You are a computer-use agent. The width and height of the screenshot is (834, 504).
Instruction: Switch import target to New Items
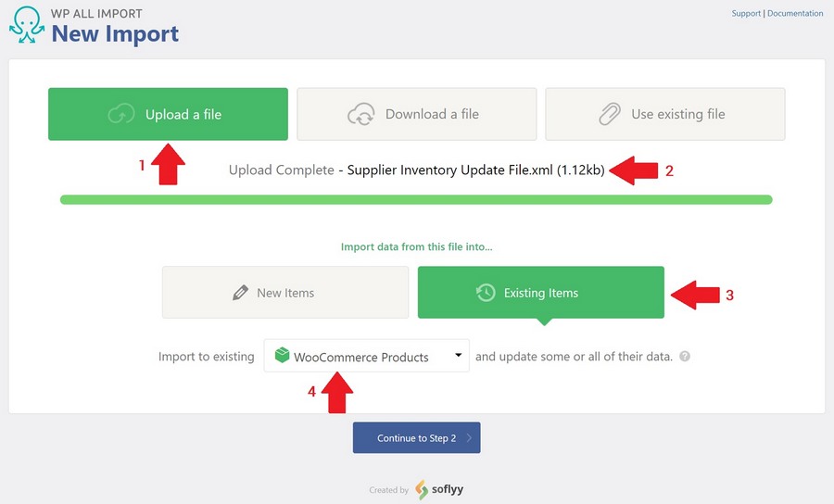click(285, 293)
